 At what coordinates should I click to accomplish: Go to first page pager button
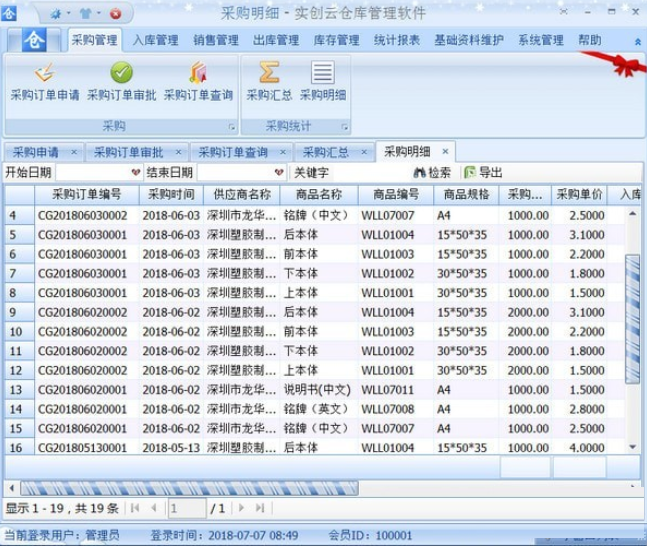coord(135,508)
